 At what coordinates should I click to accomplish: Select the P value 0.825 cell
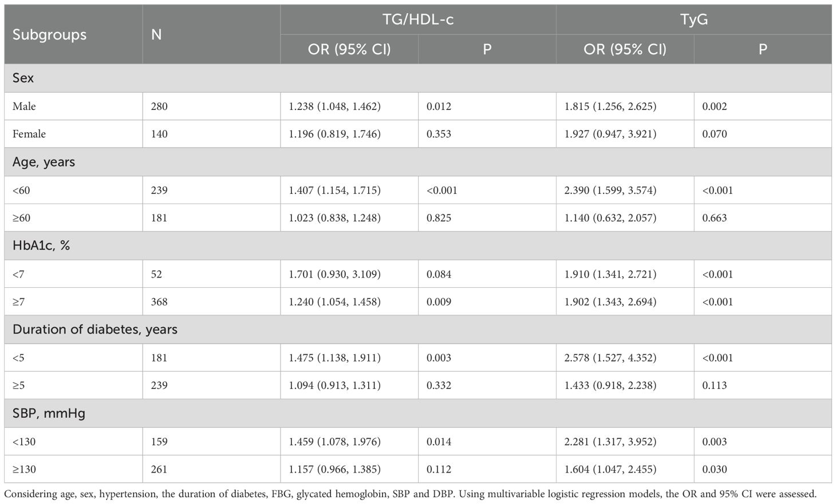click(x=439, y=218)
